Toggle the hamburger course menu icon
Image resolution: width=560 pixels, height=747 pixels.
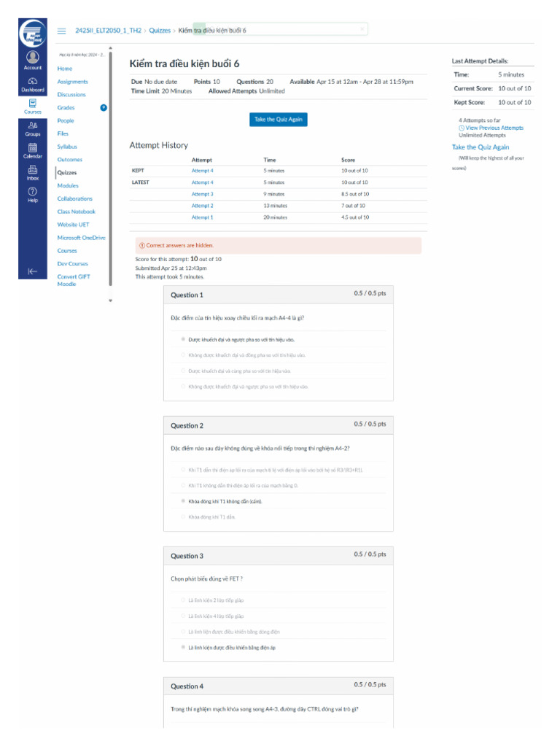click(61, 31)
